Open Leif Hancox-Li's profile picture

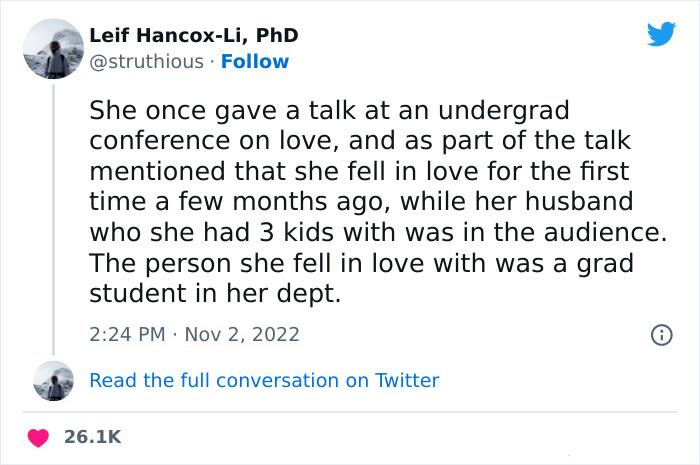tap(54, 48)
